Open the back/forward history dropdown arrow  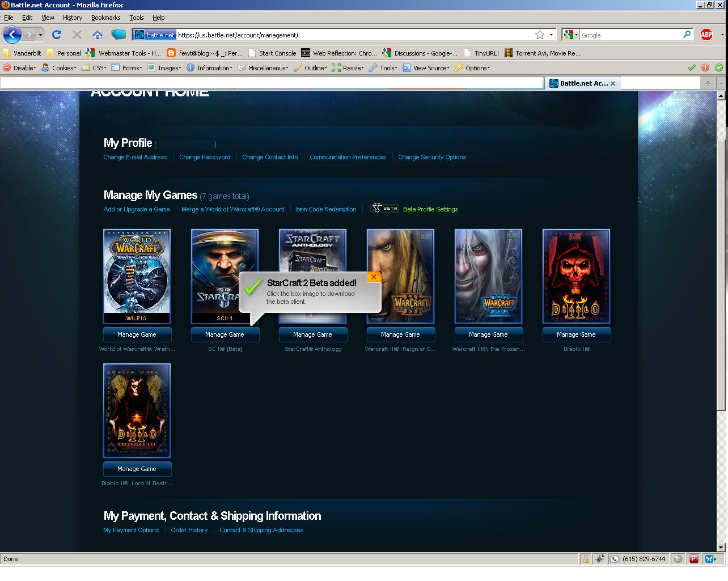[40, 35]
